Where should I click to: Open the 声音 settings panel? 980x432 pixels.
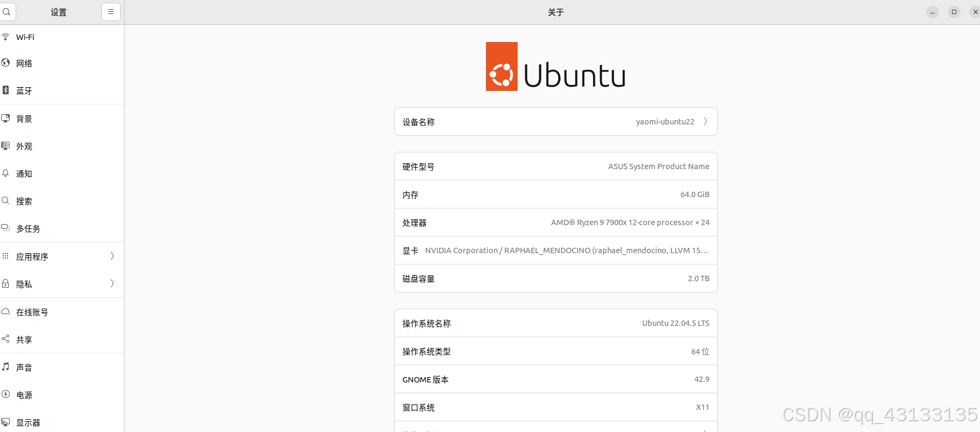62,368
